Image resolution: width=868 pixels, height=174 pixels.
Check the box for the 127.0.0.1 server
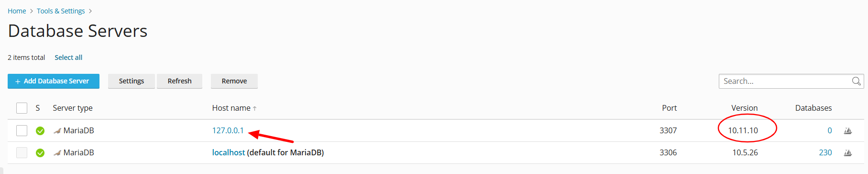pos(22,130)
